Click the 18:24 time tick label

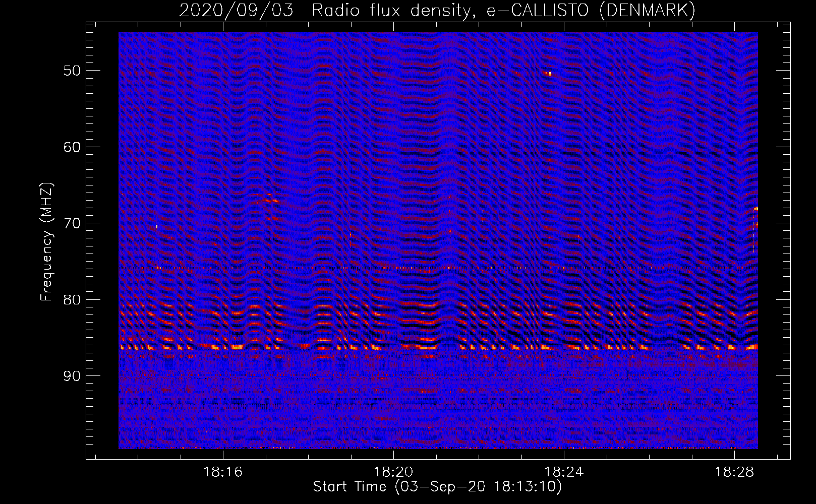[x=564, y=472]
